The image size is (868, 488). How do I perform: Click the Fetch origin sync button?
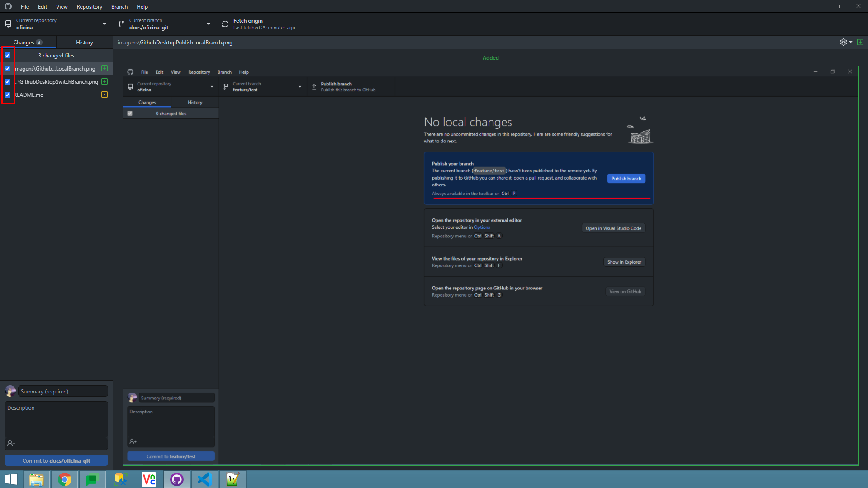coord(269,24)
